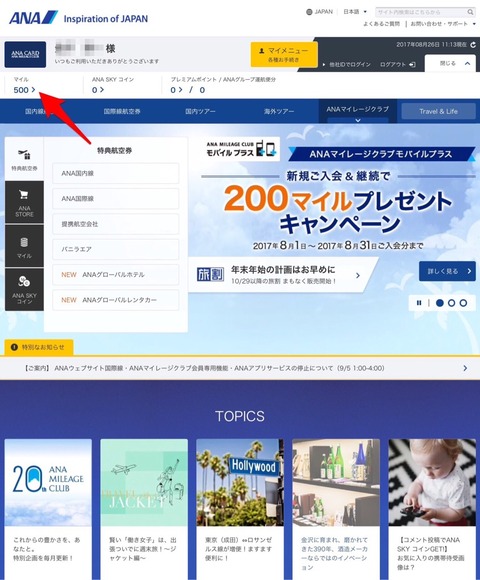
Task: Select the 特典航空券 sidebar icon tab
Action: 24,159
